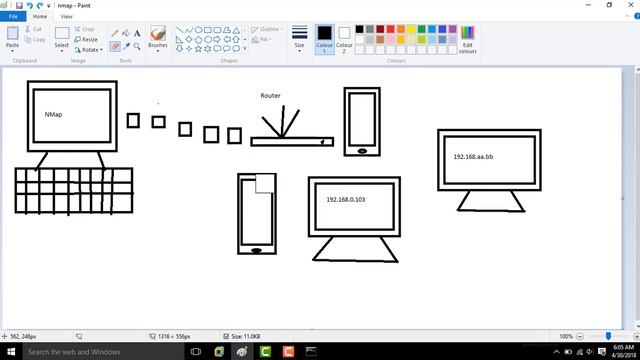Image resolution: width=640 pixels, height=360 pixels.
Task: Choose the Right arrow shape
Action: 217,40
